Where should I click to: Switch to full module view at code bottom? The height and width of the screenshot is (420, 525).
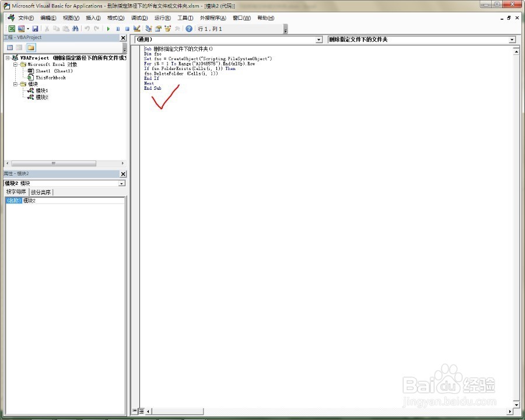tap(141, 411)
